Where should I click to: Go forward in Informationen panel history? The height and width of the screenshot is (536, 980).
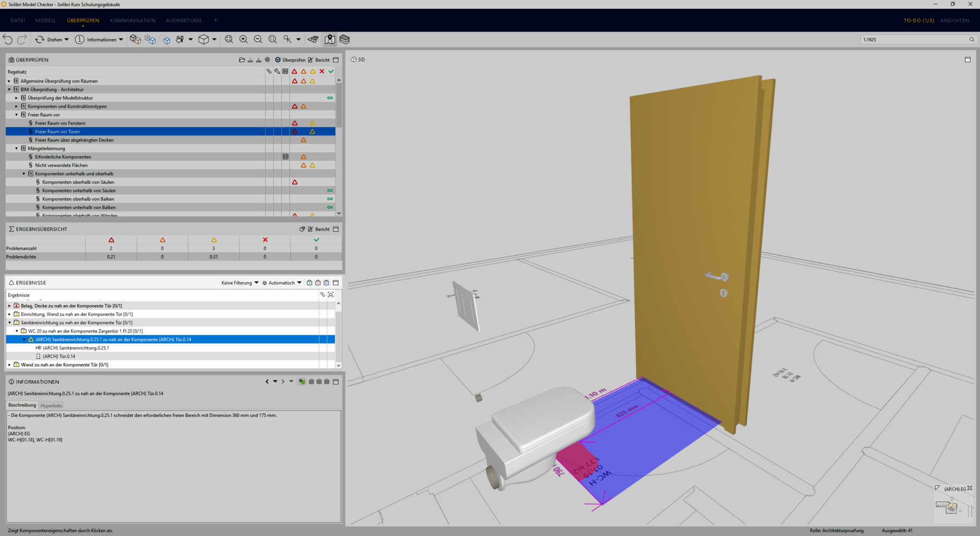tap(283, 382)
